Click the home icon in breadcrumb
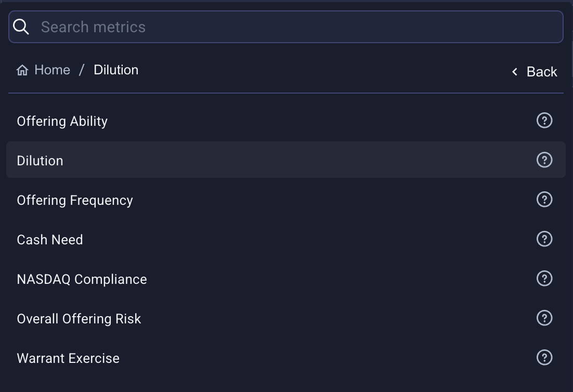The image size is (573, 392). pyautogui.click(x=22, y=70)
